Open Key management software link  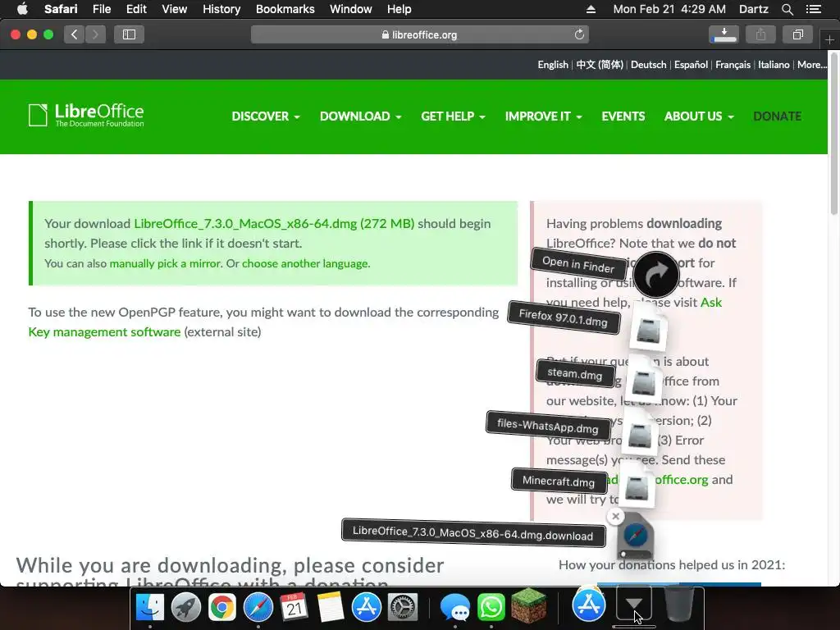pyautogui.click(x=104, y=331)
